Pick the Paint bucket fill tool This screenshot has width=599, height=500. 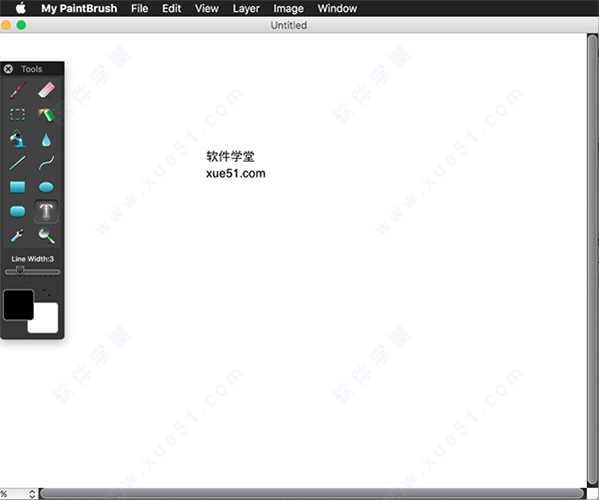pyautogui.click(x=18, y=139)
